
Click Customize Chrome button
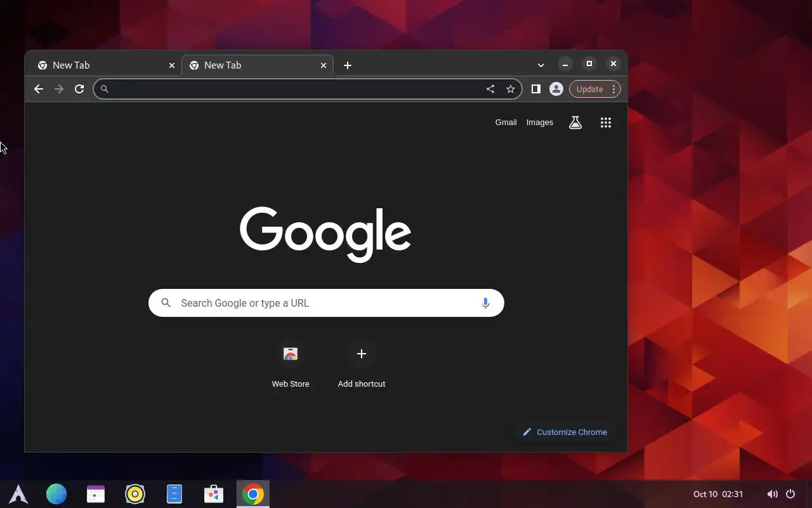pyautogui.click(x=565, y=432)
